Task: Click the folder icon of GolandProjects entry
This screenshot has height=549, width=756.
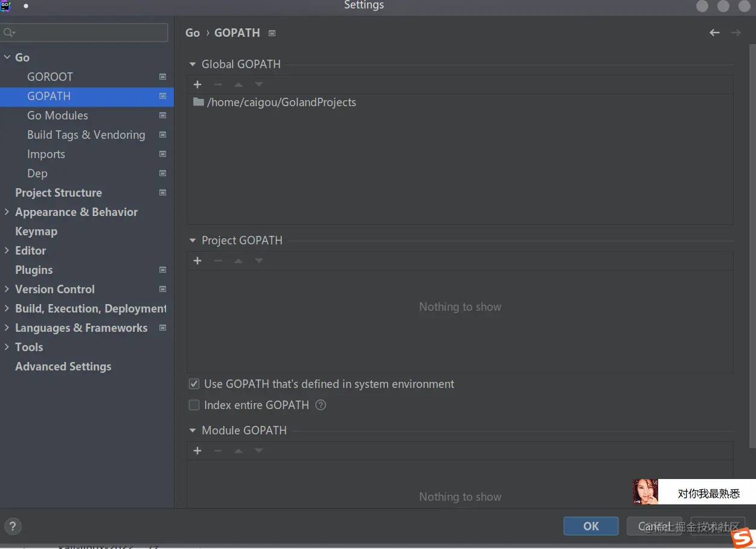Action: click(198, 102)
